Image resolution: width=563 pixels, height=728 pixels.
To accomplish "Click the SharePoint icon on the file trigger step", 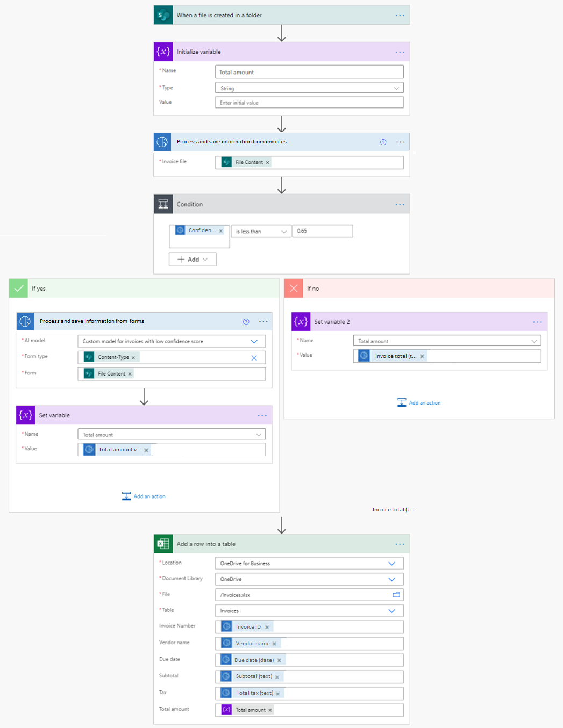I will (162, 15).
